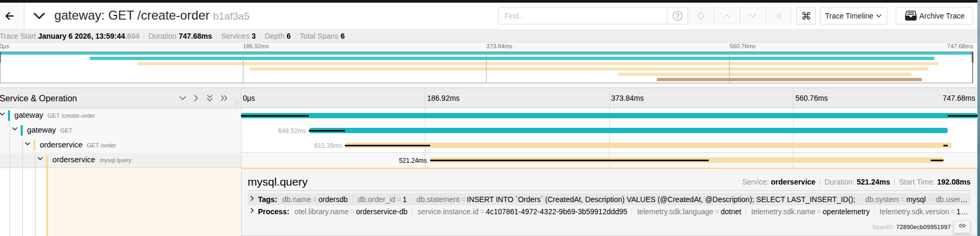
Task: Click the back arrow to return to search
Action: [x=10, y=16]
